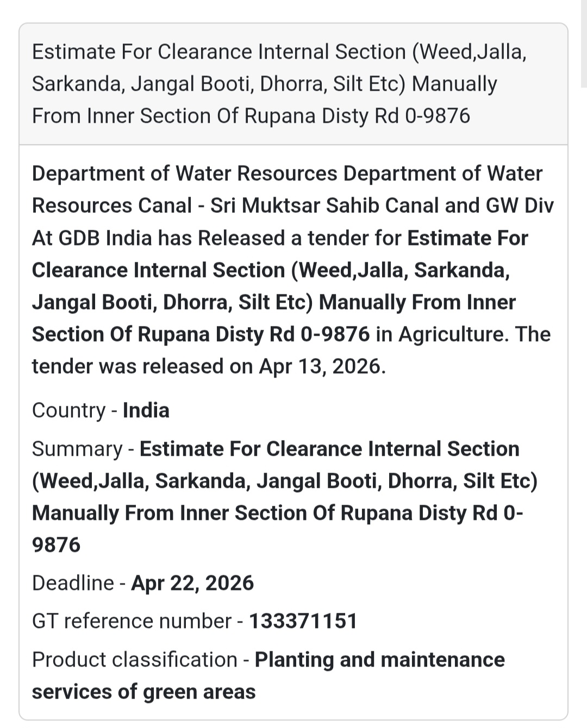Click the GT reference number label
The image size is (587, 728).
point(132,621)
